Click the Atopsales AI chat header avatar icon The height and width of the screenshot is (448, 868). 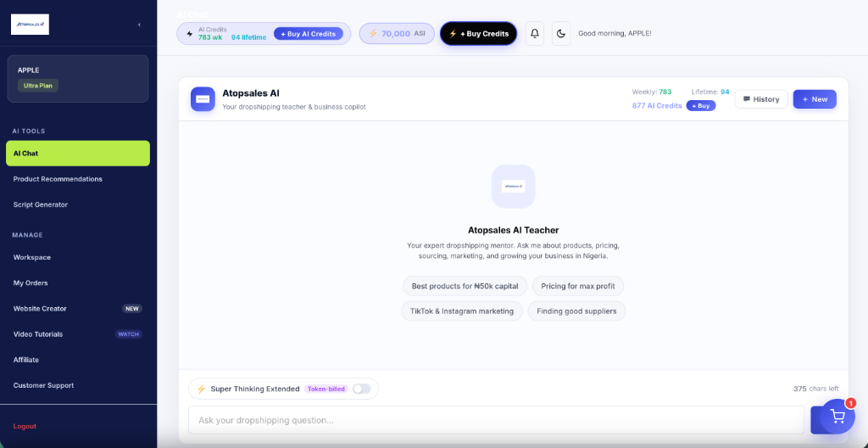coord(203,99)
